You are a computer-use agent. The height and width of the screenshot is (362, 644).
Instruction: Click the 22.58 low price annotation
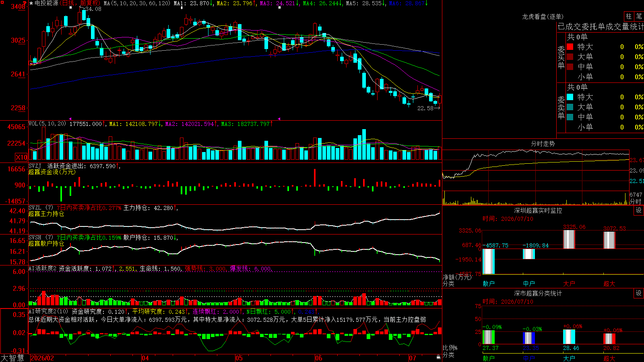tap(425, 108)
